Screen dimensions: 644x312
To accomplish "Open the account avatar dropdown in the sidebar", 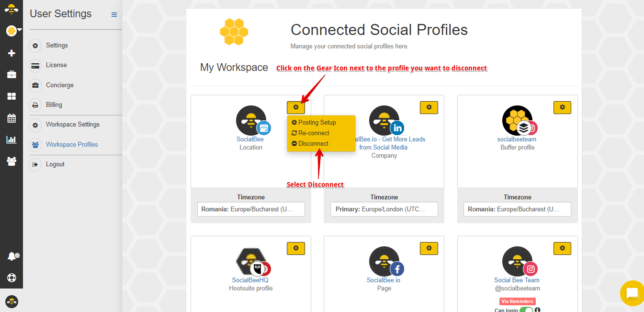I will [13, 31].
